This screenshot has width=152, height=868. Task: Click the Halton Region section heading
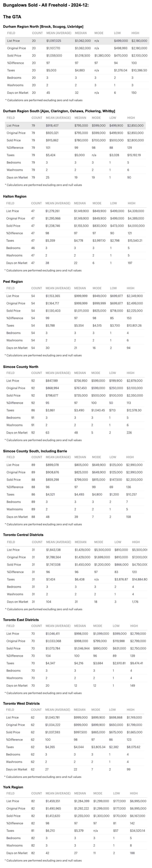click(x=14, y=196)
